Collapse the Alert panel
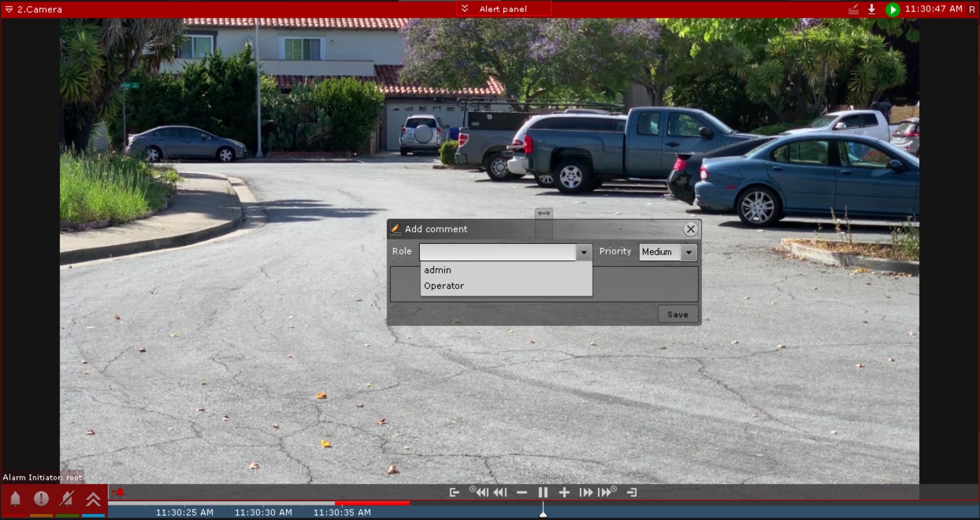 (464, 8)
